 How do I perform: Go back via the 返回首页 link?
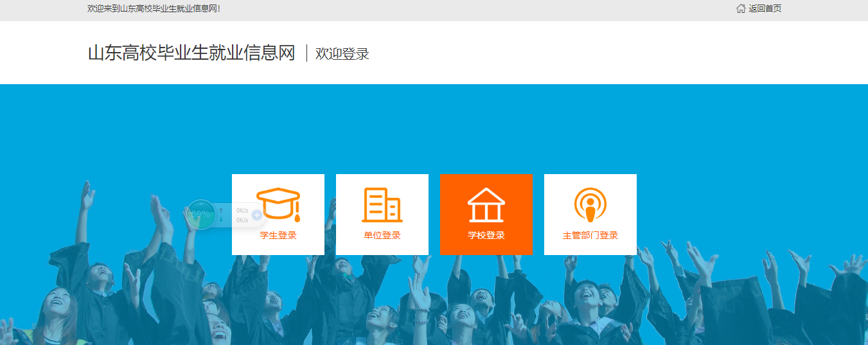click(765, 9)
